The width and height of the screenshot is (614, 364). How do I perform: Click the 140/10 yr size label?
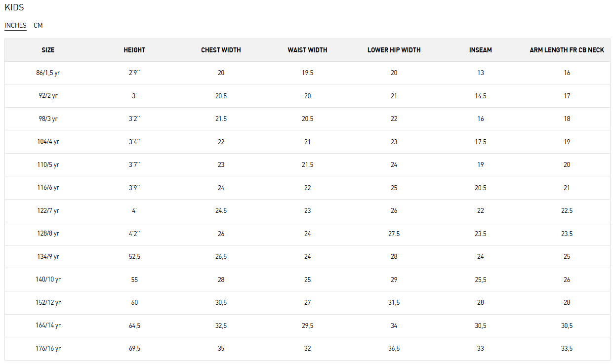[48, 280]
